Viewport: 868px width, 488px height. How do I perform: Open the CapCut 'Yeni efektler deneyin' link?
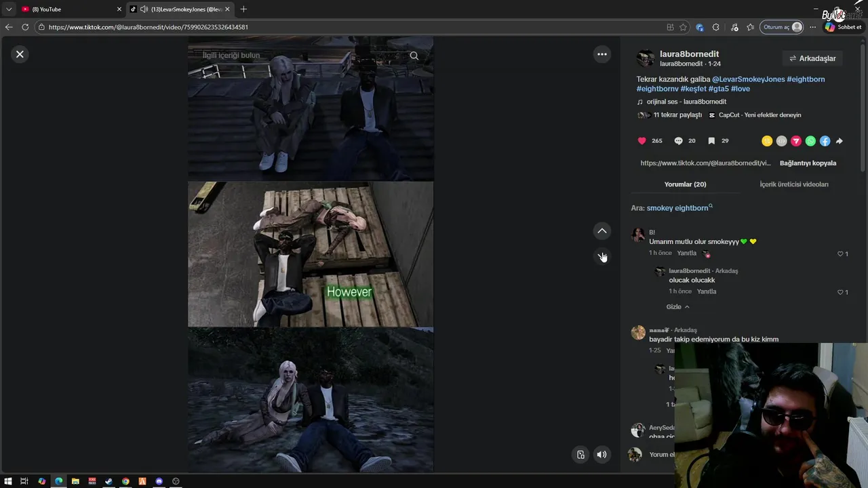point(759,115)
